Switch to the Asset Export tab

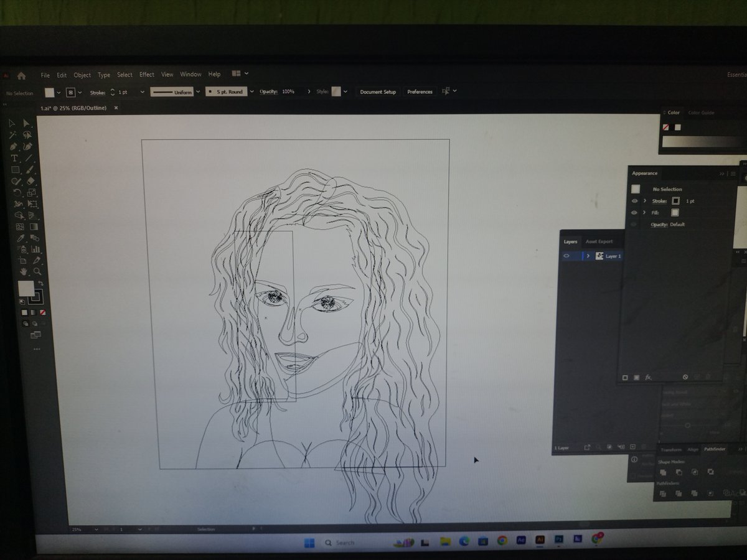pos(599,241)
